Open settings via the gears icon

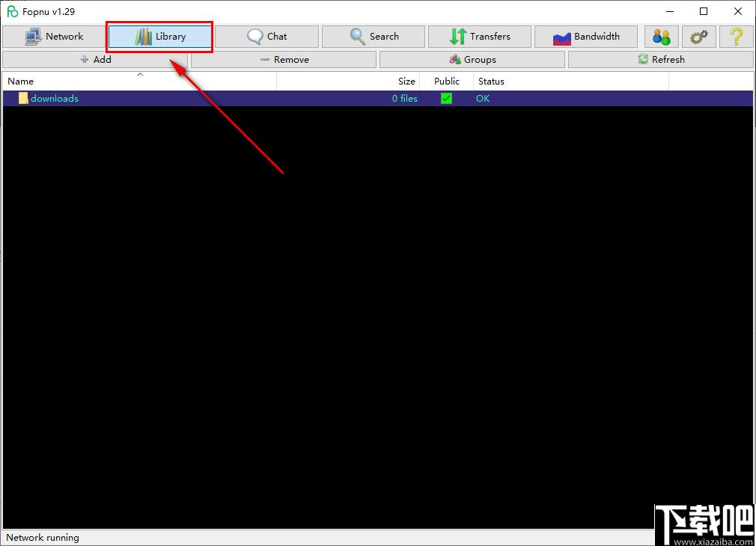[x=698, y=37]
